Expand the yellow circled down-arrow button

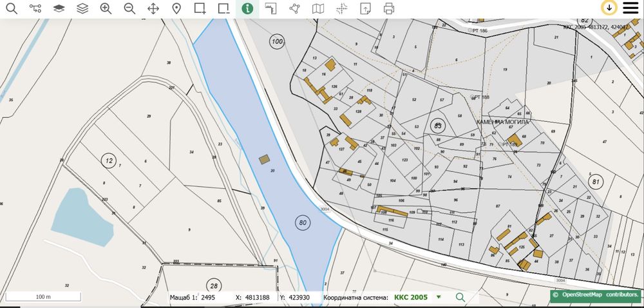tap(609, 8)
